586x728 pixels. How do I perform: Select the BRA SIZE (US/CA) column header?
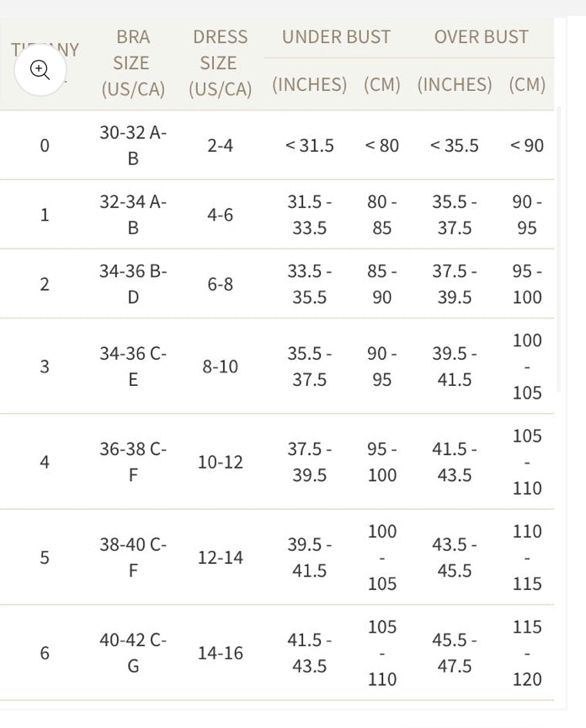pos(133,63)
